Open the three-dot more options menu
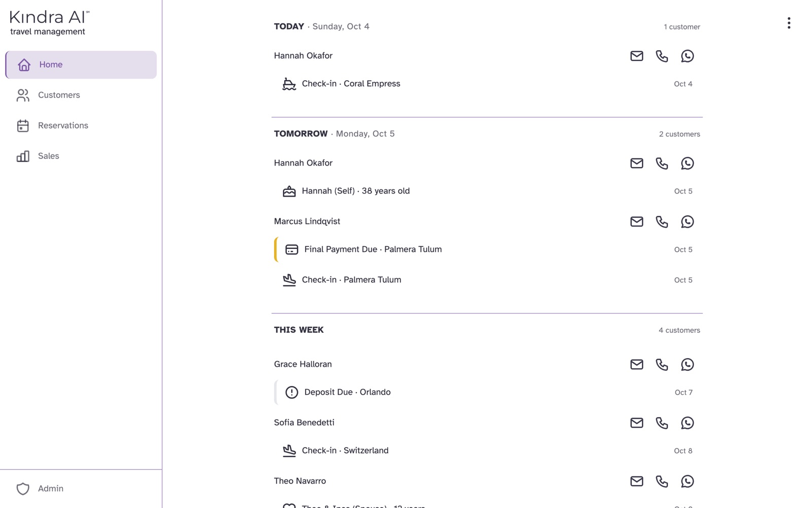Viewport: 812px width, 508px height. (789, 23)
